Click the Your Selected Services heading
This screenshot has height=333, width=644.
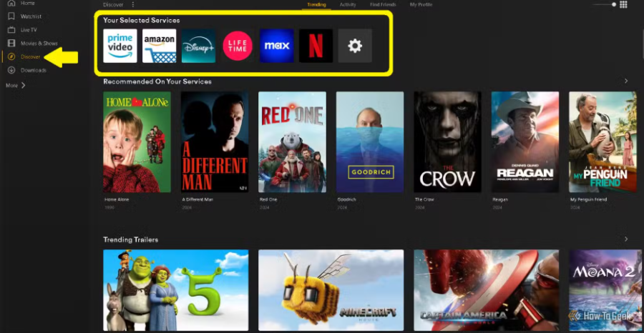(141, 20)
